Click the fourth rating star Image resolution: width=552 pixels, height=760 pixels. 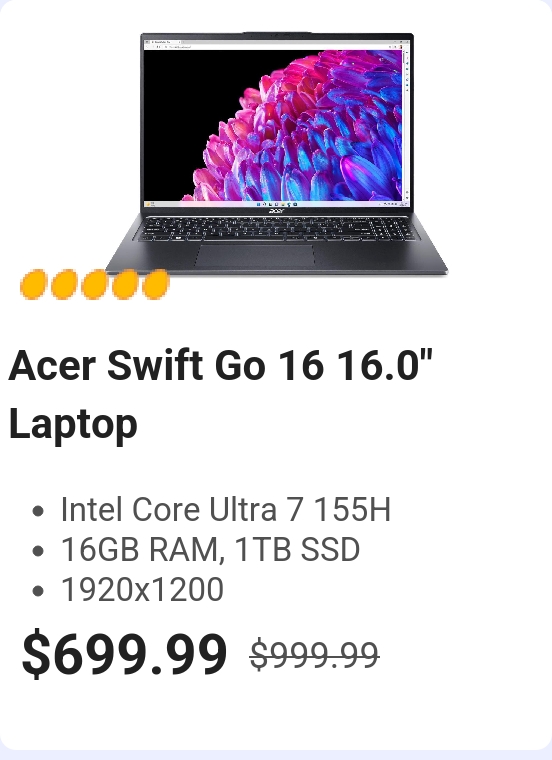125,285
